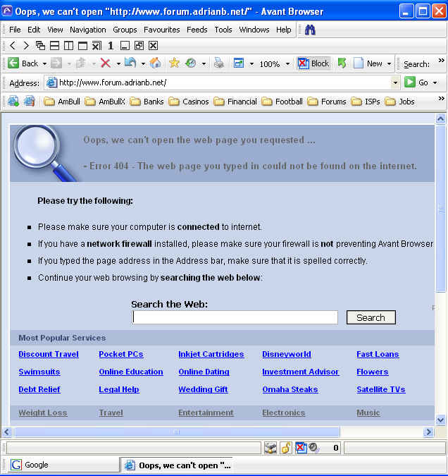Expand the Stop button dropdown arrow
448x476 pixels.
[118, 63]
